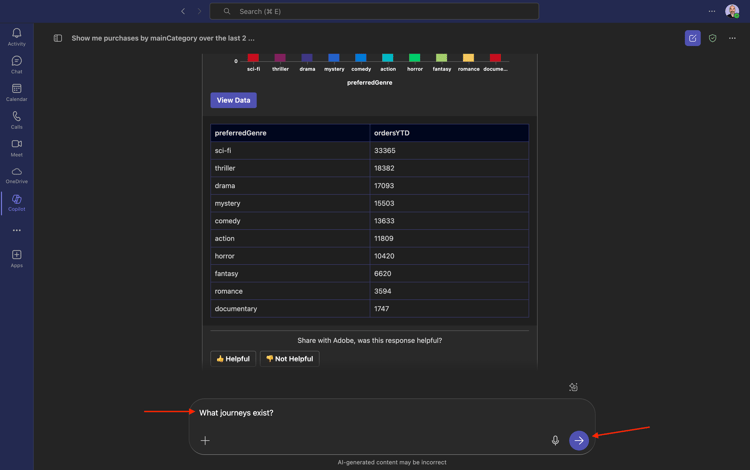Go back with the left chevron
Screen dimensions: 750x470
click(x=183, y=11)
